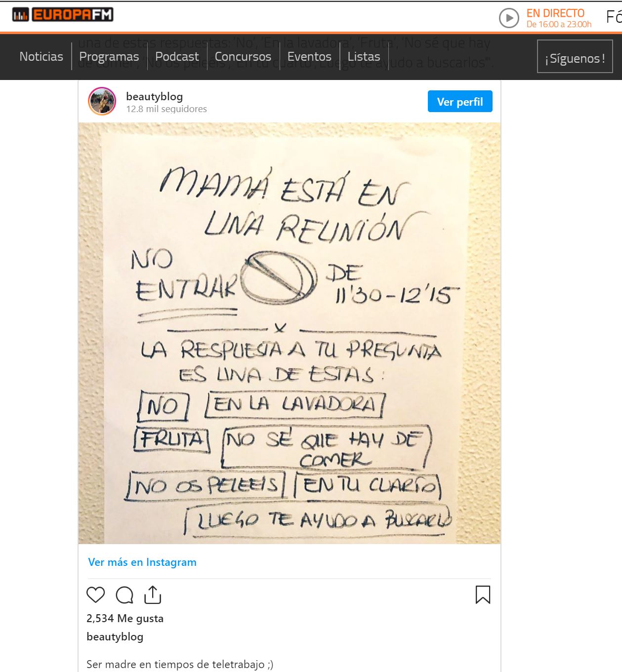Open the Podcast menu item
This screenshot has height=672, width=622.
(x=177, y=57)
